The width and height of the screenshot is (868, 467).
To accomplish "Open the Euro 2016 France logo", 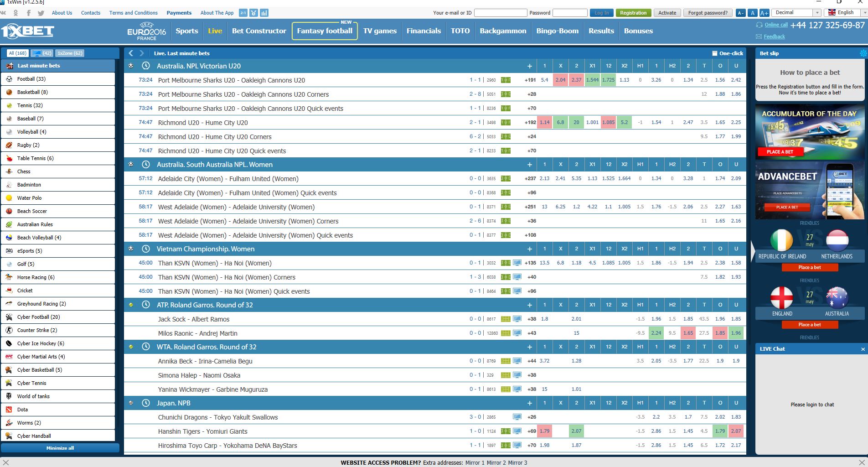I will 147,31.
